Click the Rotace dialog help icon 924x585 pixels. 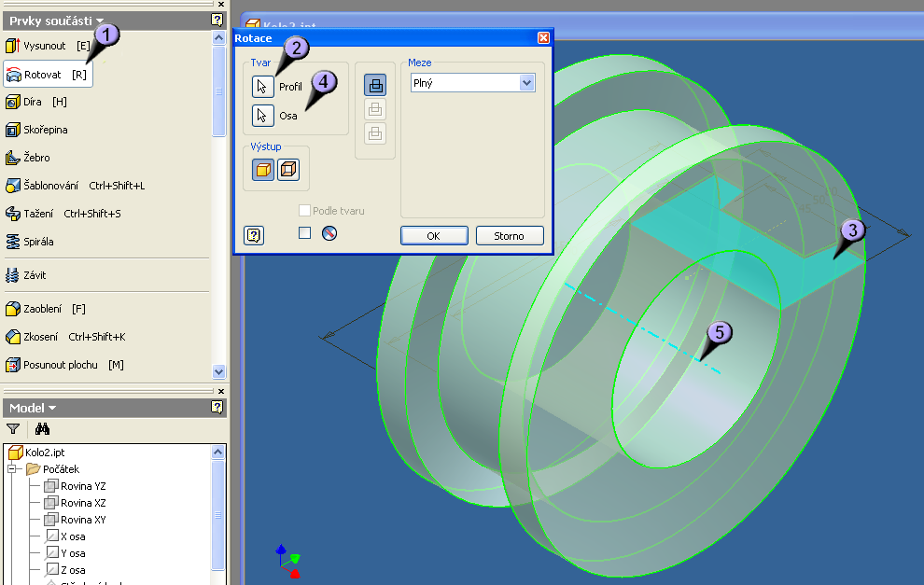coord(254,235)
